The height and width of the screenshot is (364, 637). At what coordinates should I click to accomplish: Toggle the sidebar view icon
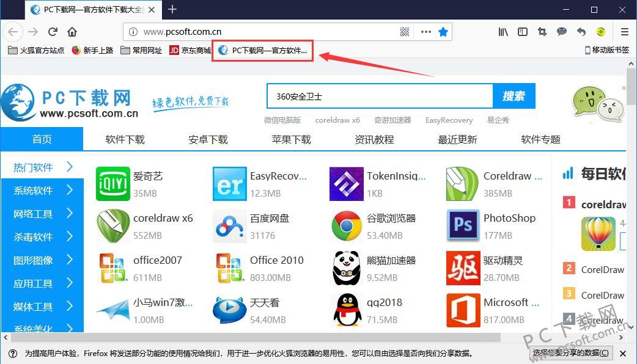(522, 32)
